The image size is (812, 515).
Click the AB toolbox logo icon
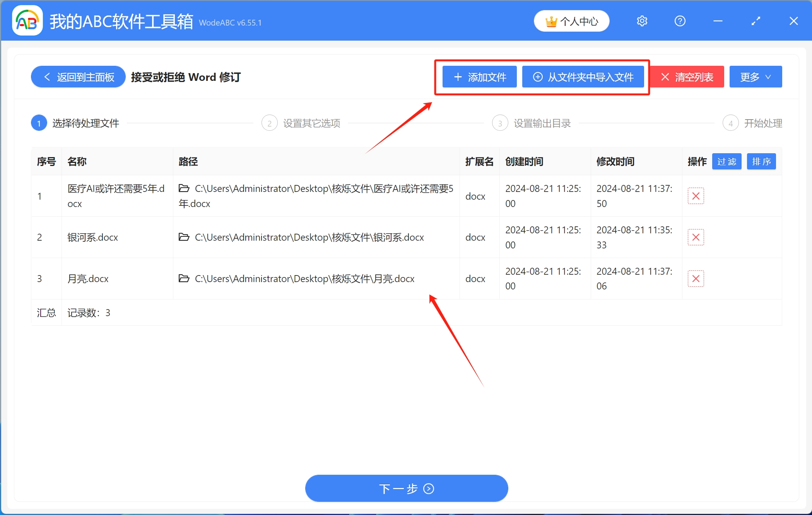pos(27,21)
